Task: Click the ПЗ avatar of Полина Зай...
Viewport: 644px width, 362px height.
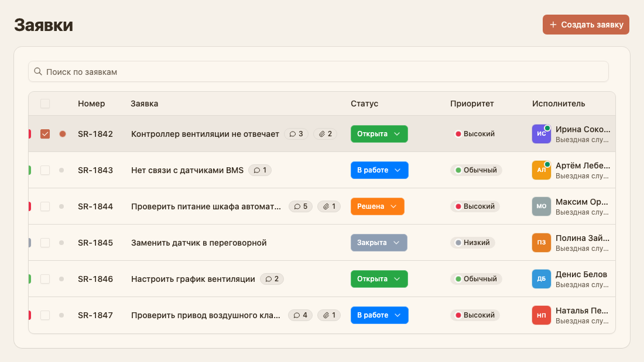Action: 542,243
